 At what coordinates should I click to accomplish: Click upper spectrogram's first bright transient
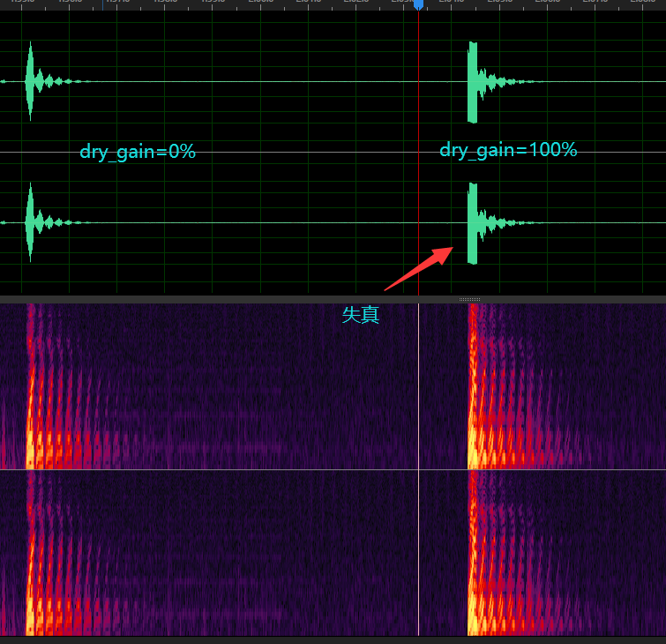[31, 386]
